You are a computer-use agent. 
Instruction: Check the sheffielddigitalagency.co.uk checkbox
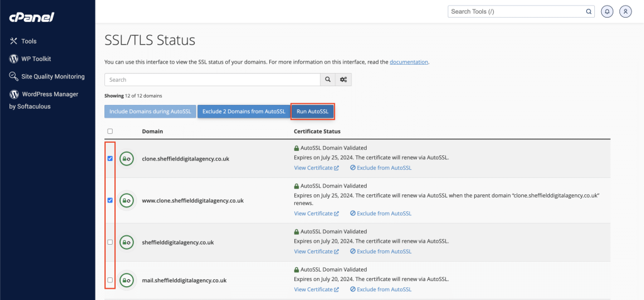pyautogui.click(x=109, y=242)
